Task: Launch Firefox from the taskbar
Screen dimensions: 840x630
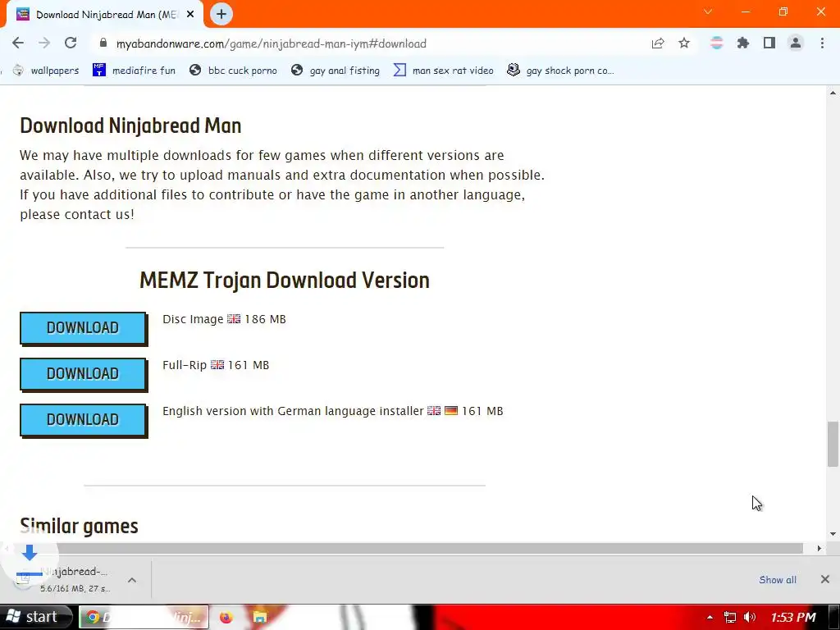Action: 226,618
